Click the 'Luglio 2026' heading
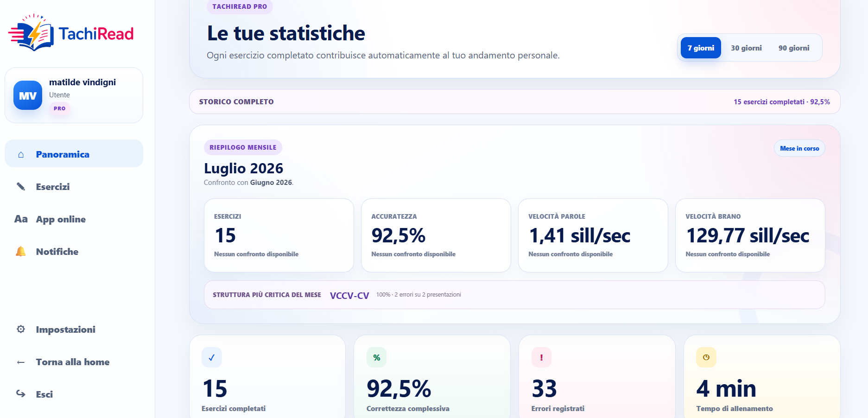The height and width of the screenshot is (418, 868). 243,168
